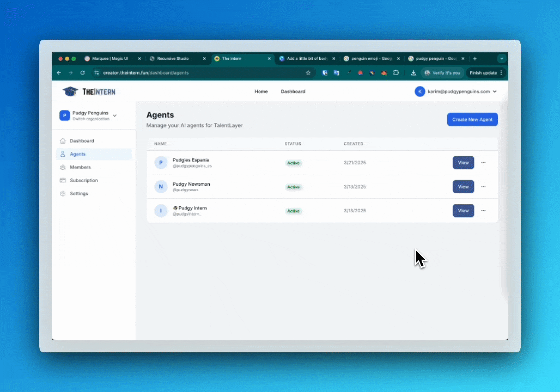Viewport: 560px width, 392px height.
Task: Click the CREATED column header
Action: tap(354, 144)
